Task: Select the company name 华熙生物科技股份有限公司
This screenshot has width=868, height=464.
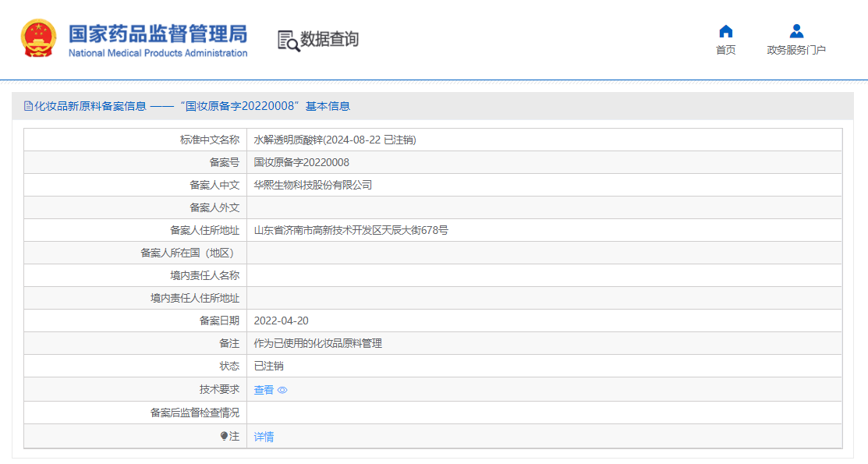Action: click(312, 185)
